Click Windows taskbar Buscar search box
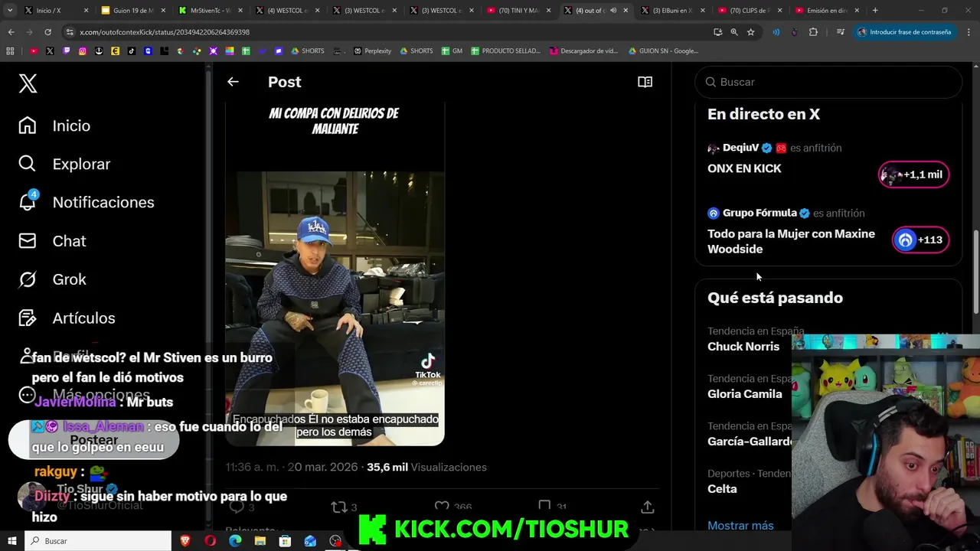Viewport: 980px width, 551px height. click(98, 541)
